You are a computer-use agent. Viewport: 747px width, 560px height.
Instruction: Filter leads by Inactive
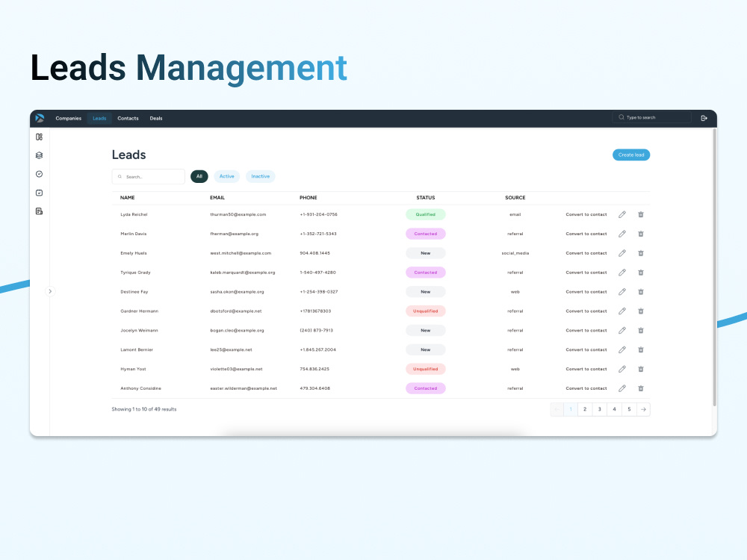click(261, 176)
